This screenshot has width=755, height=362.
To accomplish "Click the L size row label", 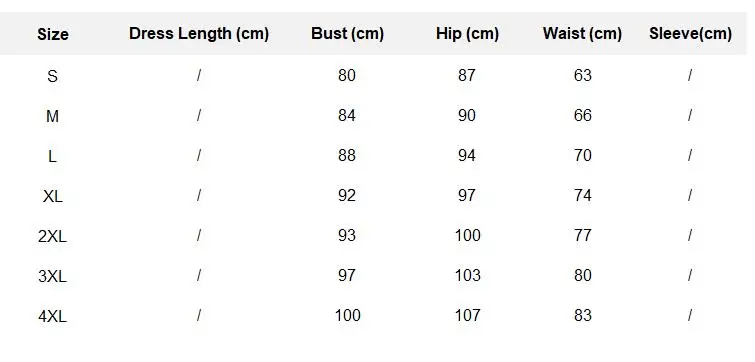I will (52, 155).
